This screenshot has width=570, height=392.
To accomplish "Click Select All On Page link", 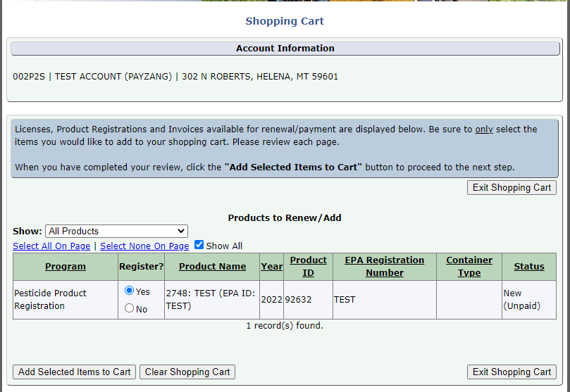I will (x=51, y=246).
